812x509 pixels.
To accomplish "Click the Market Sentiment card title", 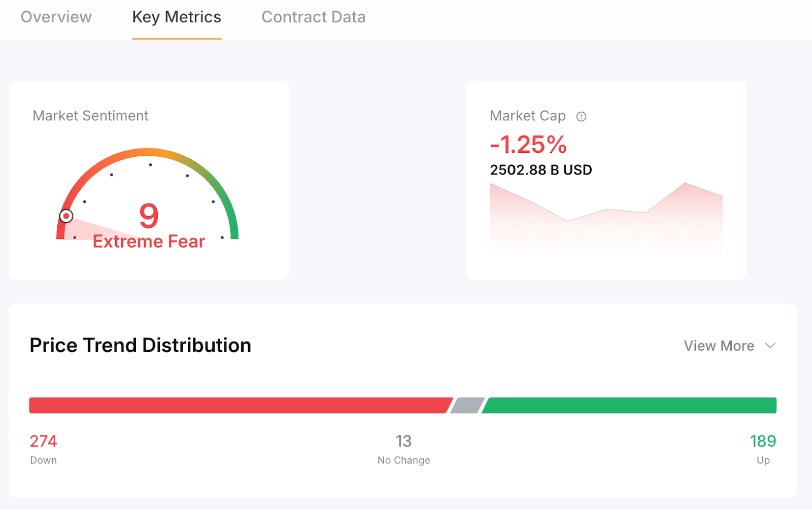I will coord(90,116).
